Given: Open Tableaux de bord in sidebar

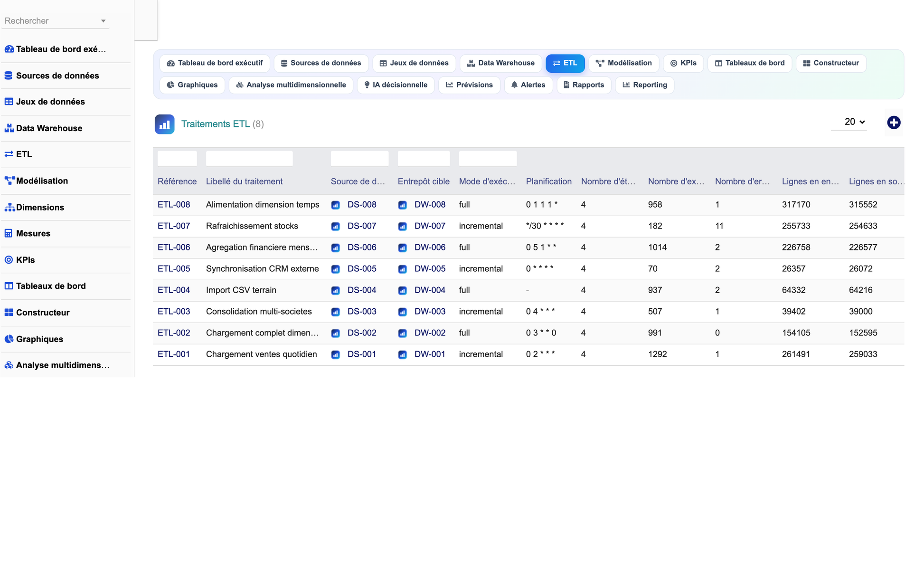Looking at the screenshot, I should pyautogui.click(x=66, y=286).
